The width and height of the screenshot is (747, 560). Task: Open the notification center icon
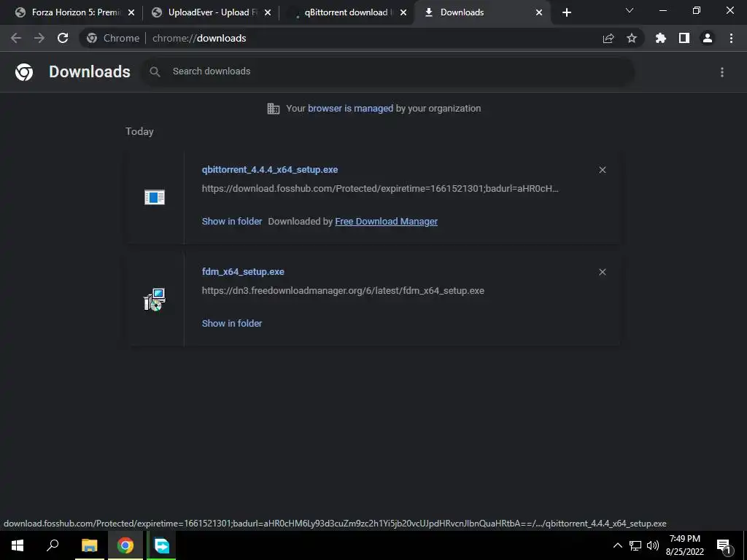click(724, 546)
